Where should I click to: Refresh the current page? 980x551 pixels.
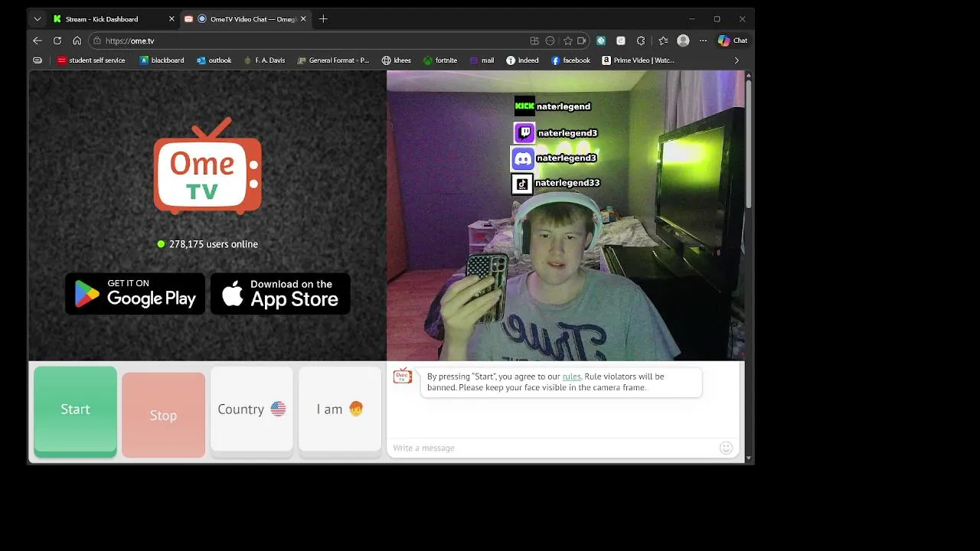[x=57, y=41]
